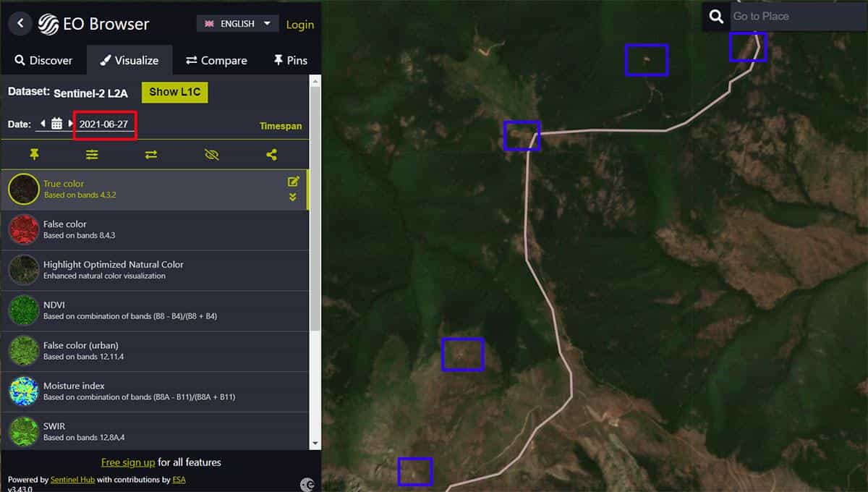
Task: Switch to the Discover tab
Action: [x=43, y=61]
